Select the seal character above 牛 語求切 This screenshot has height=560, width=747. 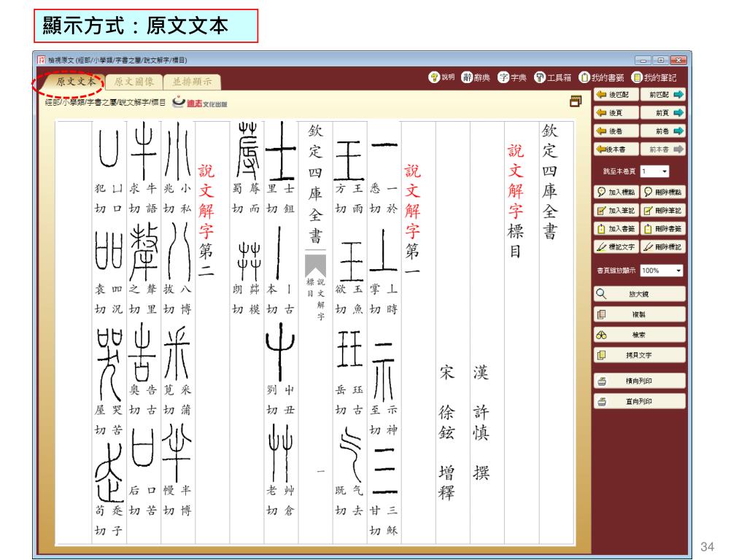pyautogui.click(x=144, y=151)
